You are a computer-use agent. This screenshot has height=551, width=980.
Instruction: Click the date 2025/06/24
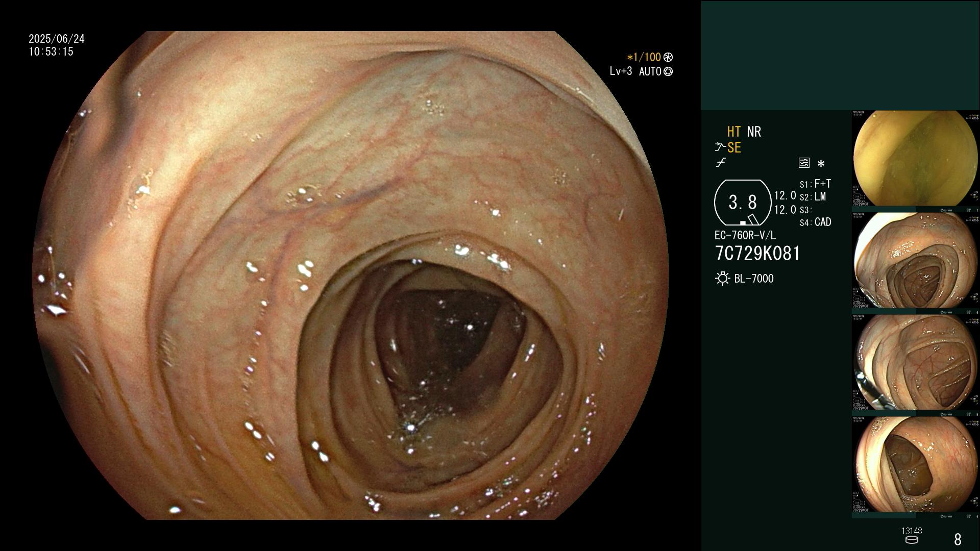coord(57,39)
